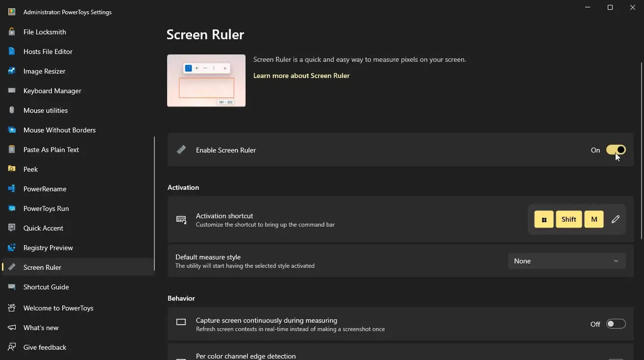Click the Registry Preview icon
Screen dimensions: 644x360
12,248
